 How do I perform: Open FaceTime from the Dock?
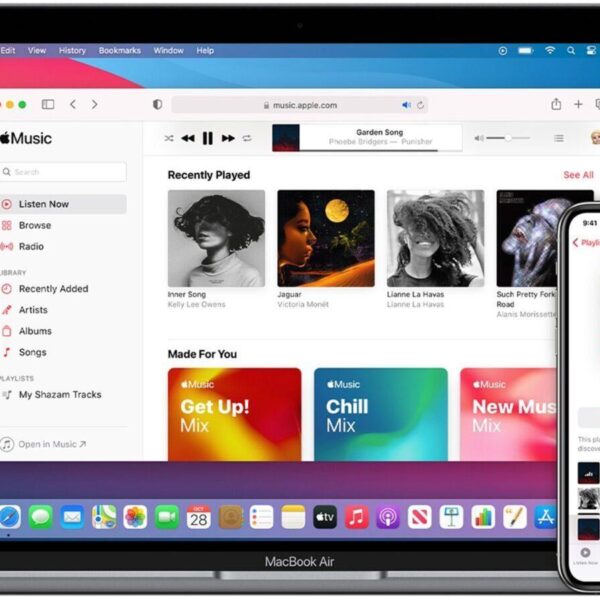point(167,517)
